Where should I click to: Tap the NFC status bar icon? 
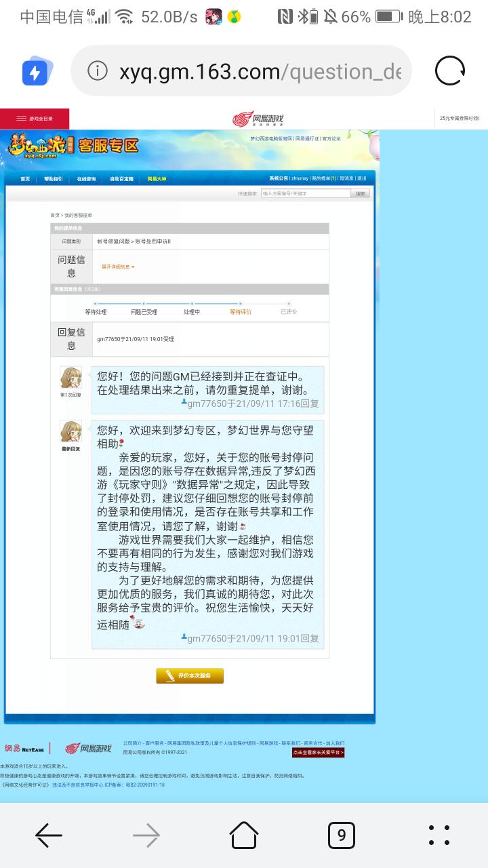tap(285, 17)
